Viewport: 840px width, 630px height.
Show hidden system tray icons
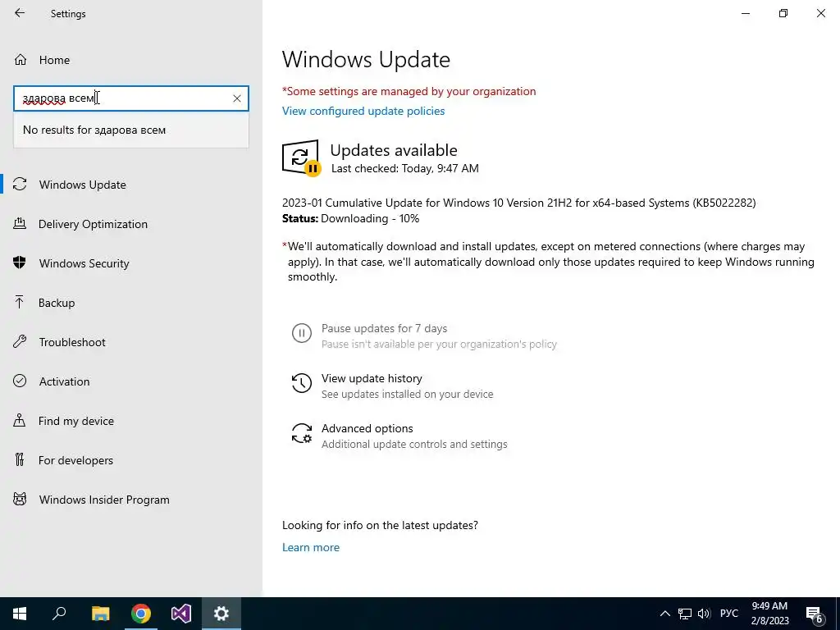[664, 614]
